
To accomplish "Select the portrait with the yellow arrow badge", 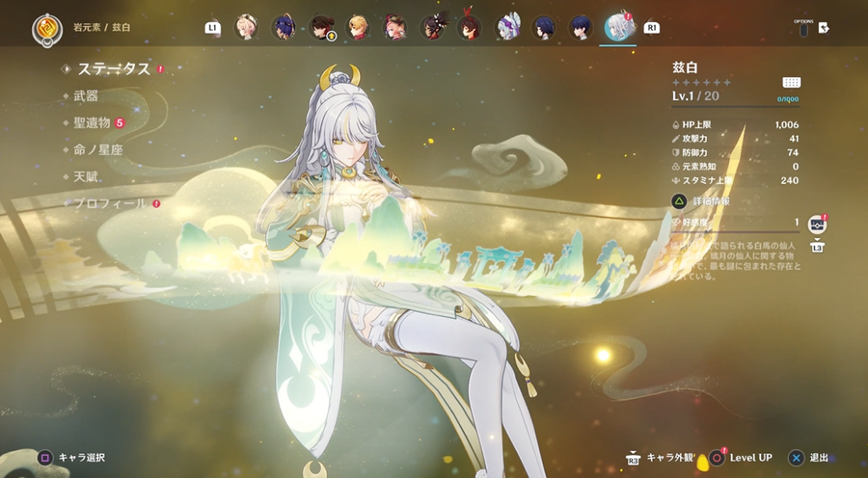I will pyautogui.click(x=321, y=28).
